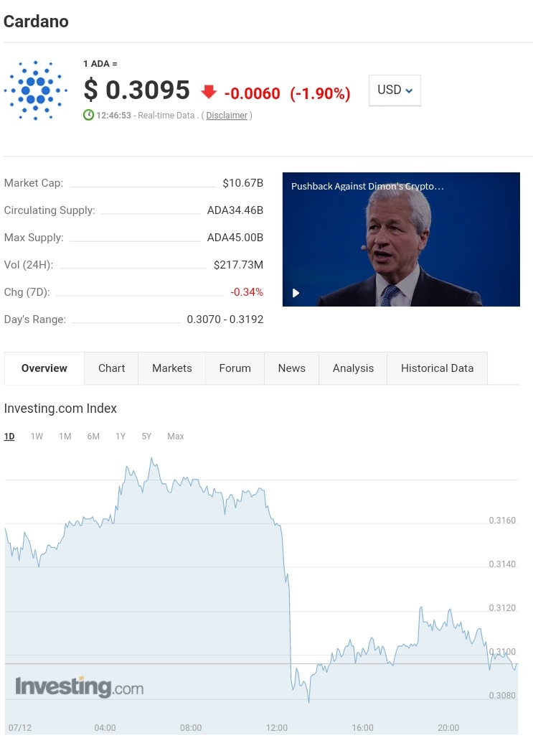Select the 6M chart timeframe
The height and width of the screenshot is (756, 533).
click(x=93, y=437)
